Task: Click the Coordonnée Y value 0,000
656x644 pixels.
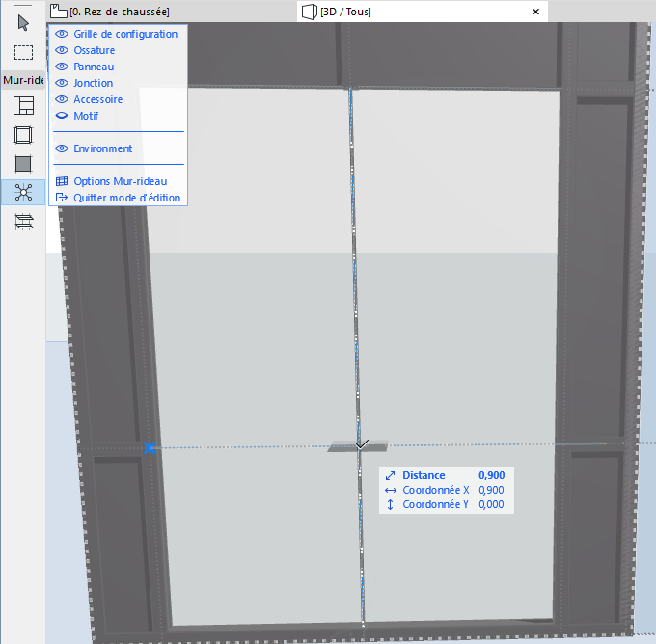Action: coord(492,505)
